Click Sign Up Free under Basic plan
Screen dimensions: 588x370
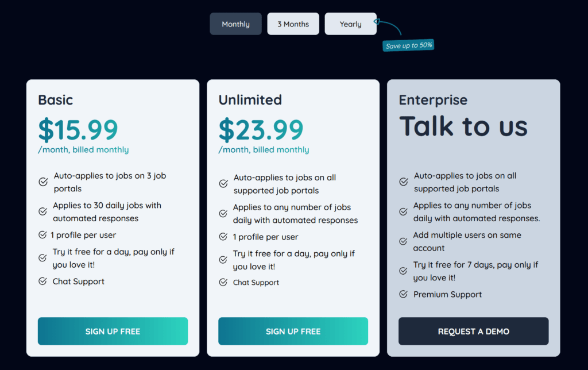click(x=113, y=332)
